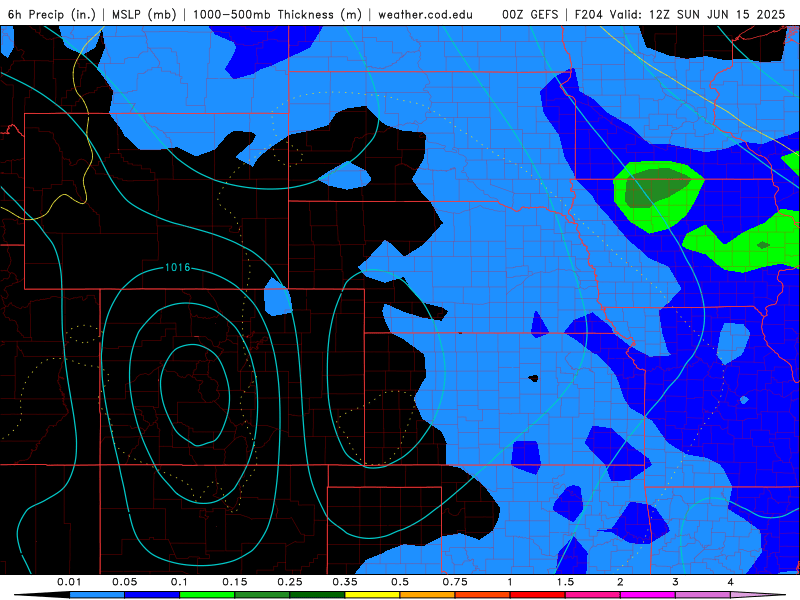Click the '6h Precip (in.)' header label

(52, 14)
